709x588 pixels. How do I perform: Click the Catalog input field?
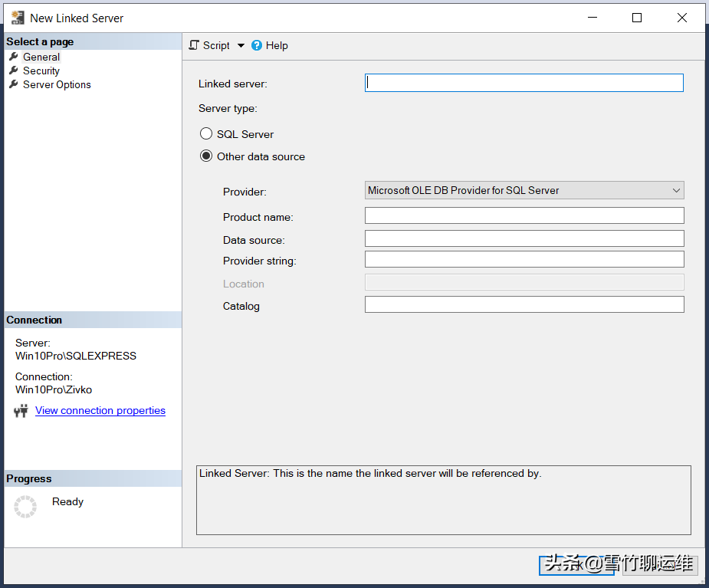click(524, 304)
